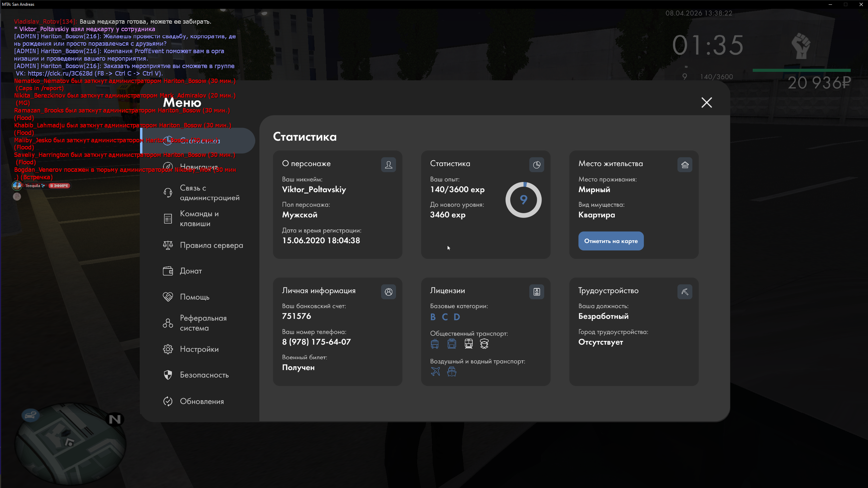Click the radar minimap
The height and width of the screenshot is (488, 868).
point(70,443)
